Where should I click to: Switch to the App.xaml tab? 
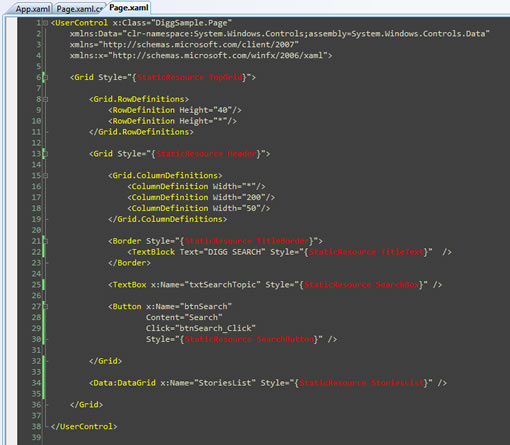(x=32, y=9)
